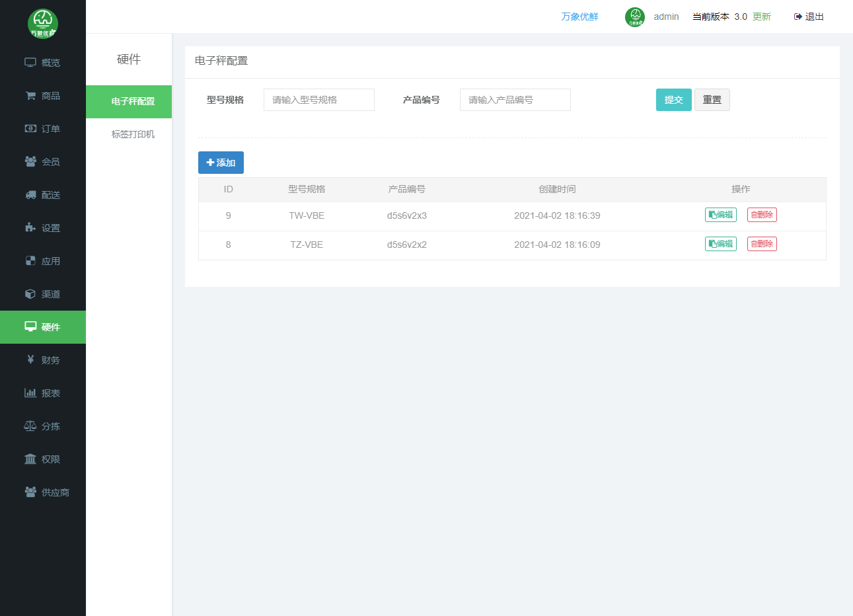853x616 pixels.
Task: Click the 更新 version link
Action: [762, 17]
